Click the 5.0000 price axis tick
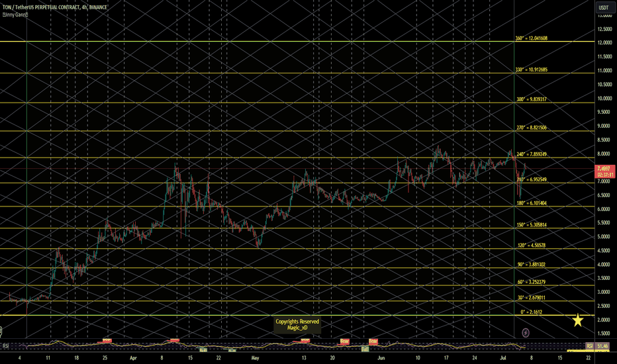Image resolution: width=617 pixels, height=364 pixels. pyautogui.click(x=604, y=236)
